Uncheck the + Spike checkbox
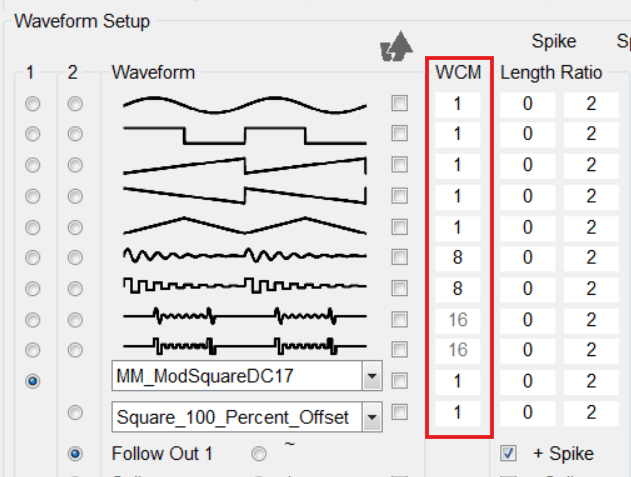The width and height of the screenshot is (631, 477). [x=508, y=453]
